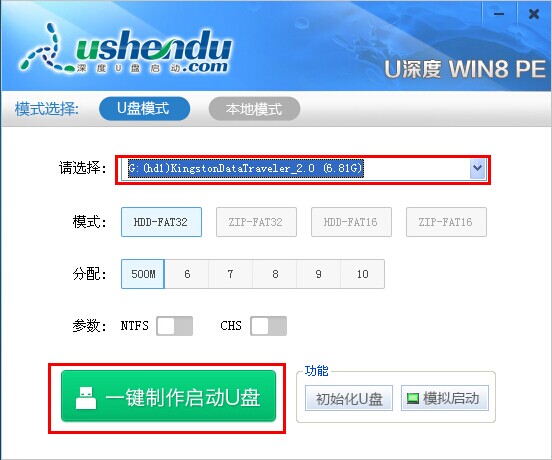Screen dimensions: 552x460
Task: Switch to 本地模式 tab
Action: point(254,109)
